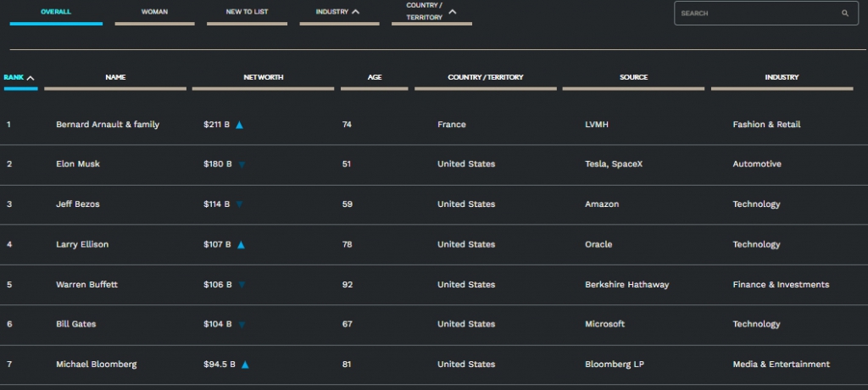Click the search magnifier icon
Image resolution: width=868 pixels, height=390 pixels.
(845, 14)
